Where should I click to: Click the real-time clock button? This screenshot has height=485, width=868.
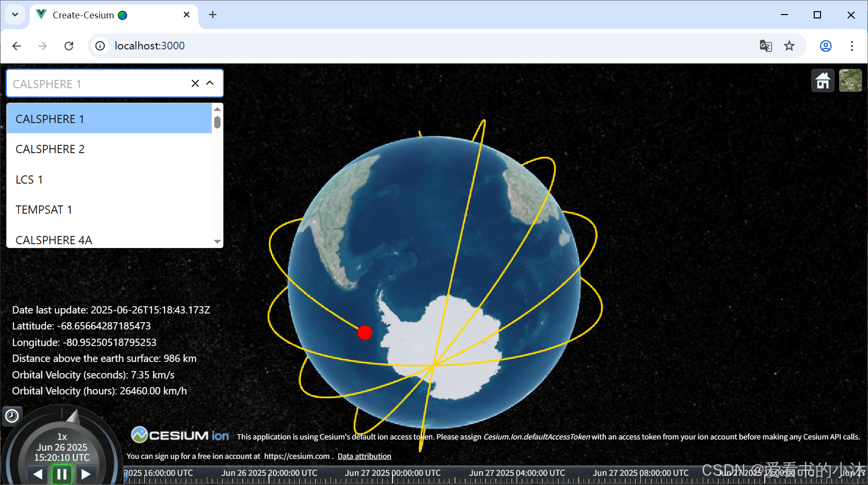pyautogui.click(x=12, y=416)
